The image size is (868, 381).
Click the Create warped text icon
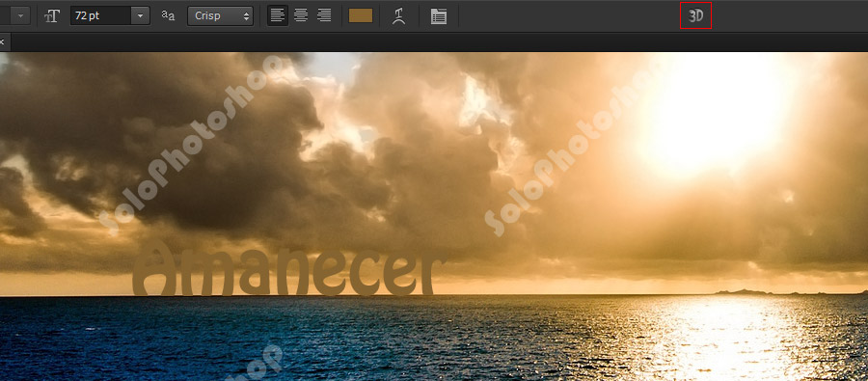pyautogui.click(x=398, y=16)
